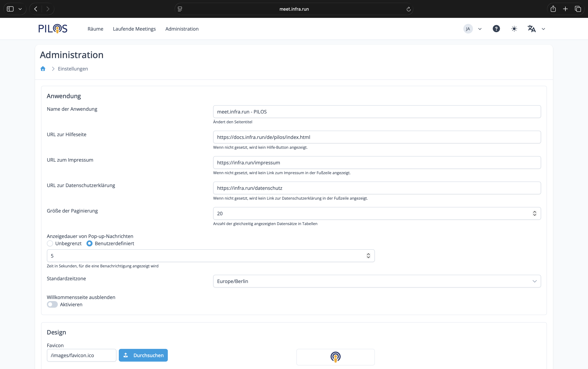
Task: Reload the page in browser
Action: click(409, 9)
